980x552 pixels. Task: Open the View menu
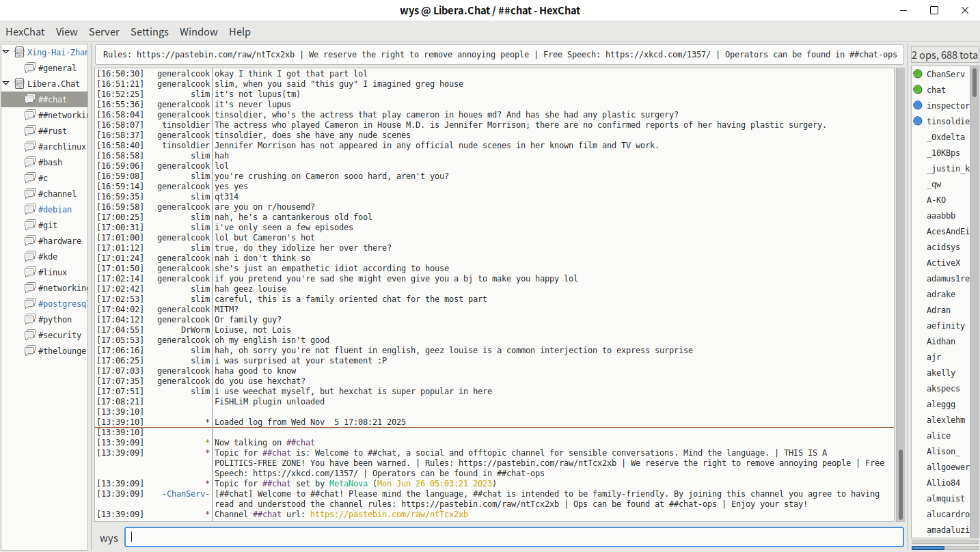67,31
